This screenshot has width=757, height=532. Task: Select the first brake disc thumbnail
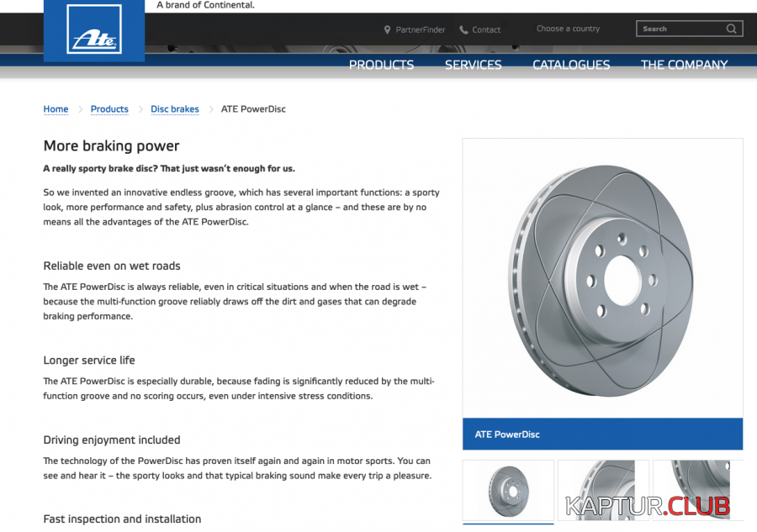[x=508, y=490]
